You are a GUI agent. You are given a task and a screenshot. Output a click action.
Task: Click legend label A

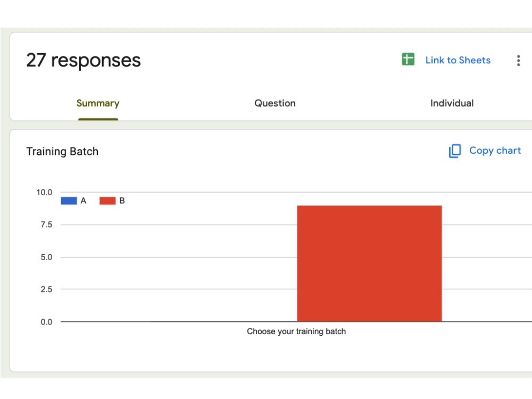(84, 201)
